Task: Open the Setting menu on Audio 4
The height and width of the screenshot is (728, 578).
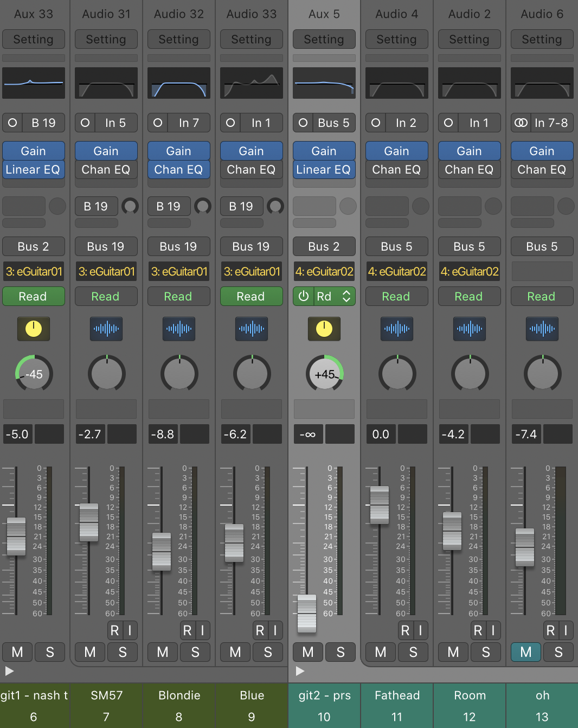Action: 397,39
